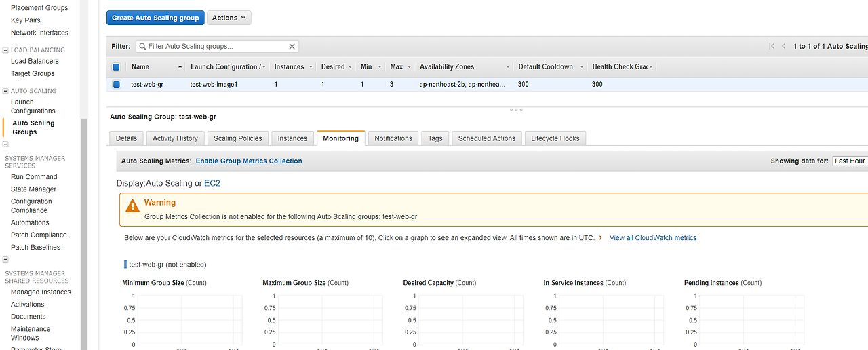Image resolution: width=868 pixels, height=350 pixels.
Task: Sort by the Availability Zones column arrow
Action: (x=507, y=67)
